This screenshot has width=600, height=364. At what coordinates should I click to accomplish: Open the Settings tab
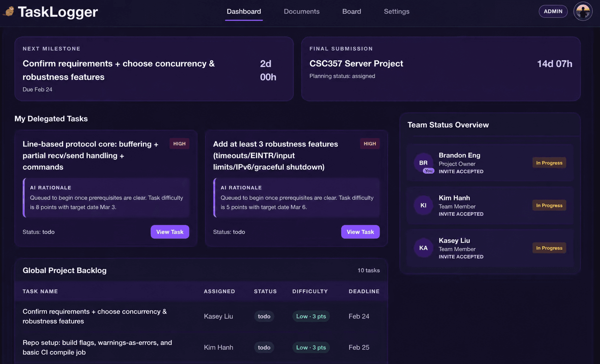tap(397, 12)
